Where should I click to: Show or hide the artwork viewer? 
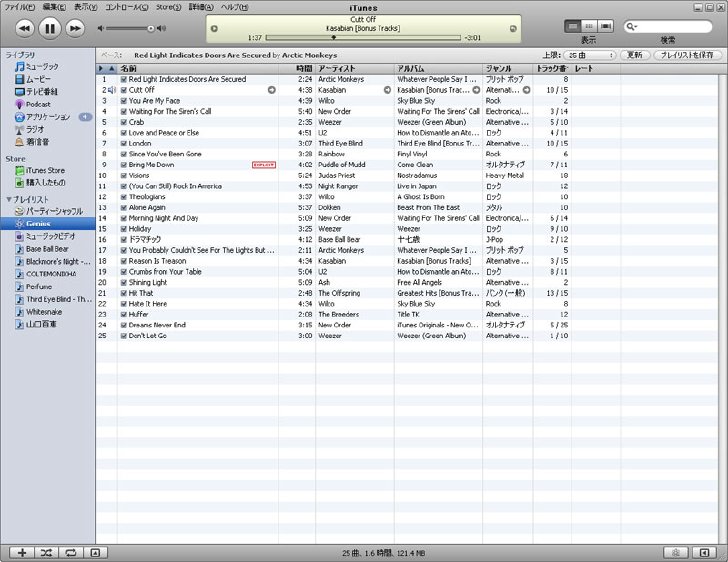pyautogui.click(x=95, y=552)
